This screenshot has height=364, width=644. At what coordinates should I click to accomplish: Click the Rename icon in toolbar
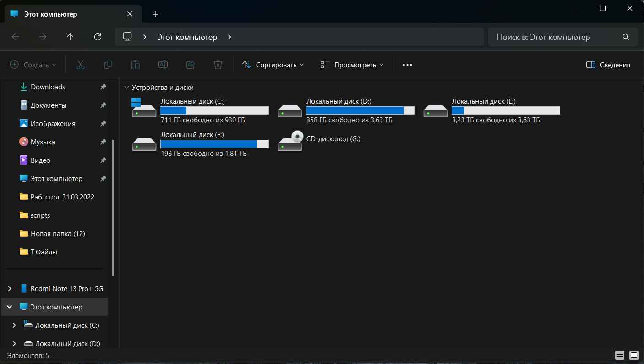point(163,65)
